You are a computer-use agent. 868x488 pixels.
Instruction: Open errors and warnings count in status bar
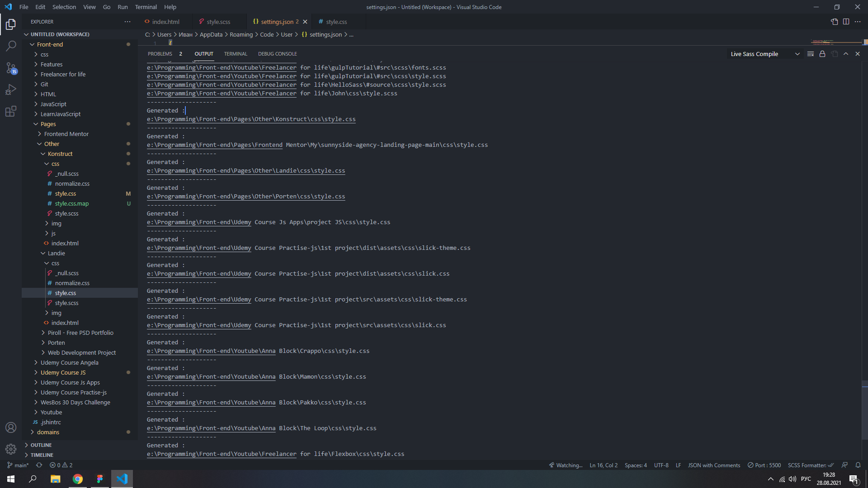pyautogui.click(x=61, y=465)
